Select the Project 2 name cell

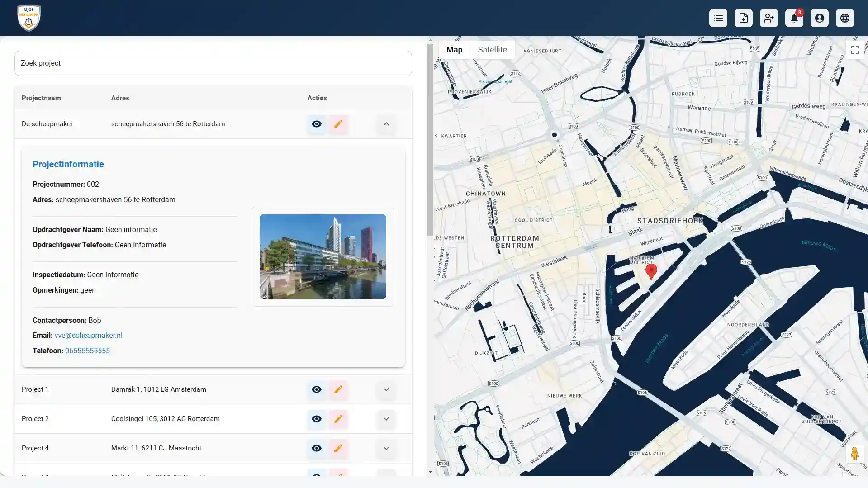tap(35, 419)
